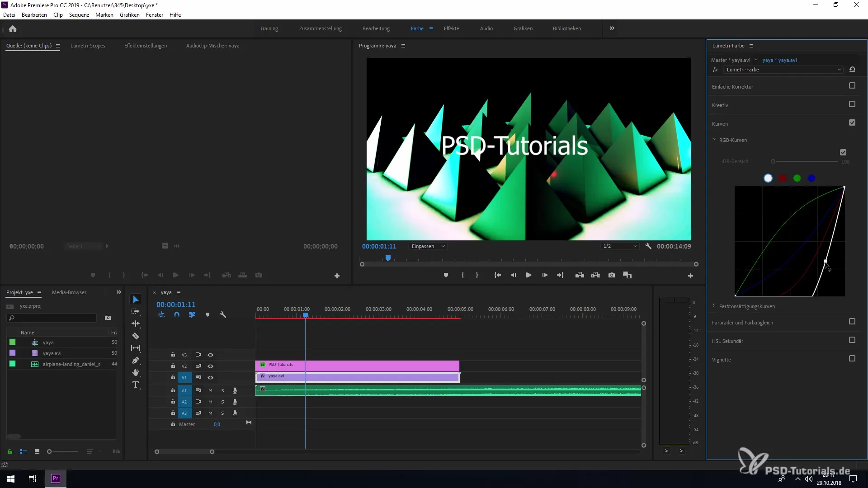Open Media-Browser tab

coord(69,292)
